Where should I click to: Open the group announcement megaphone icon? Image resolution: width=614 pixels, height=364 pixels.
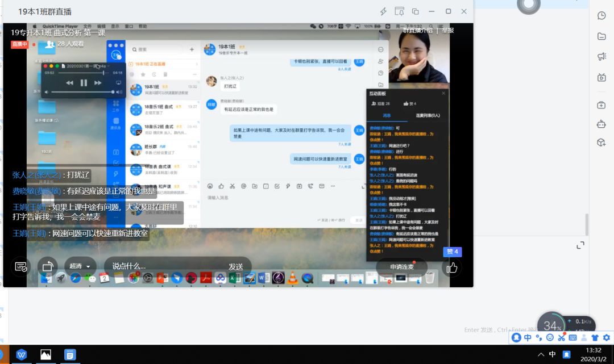pyautogui.click(x=601, y=56)
